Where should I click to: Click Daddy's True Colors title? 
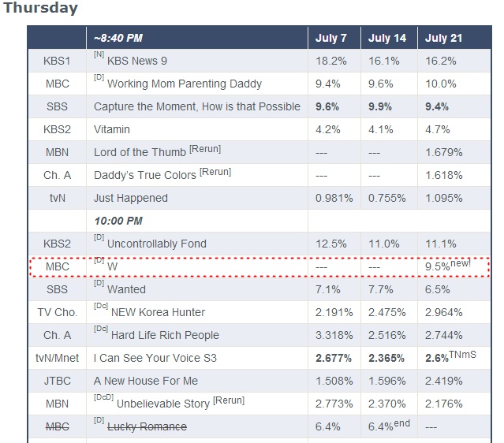[x=145, y=175]
